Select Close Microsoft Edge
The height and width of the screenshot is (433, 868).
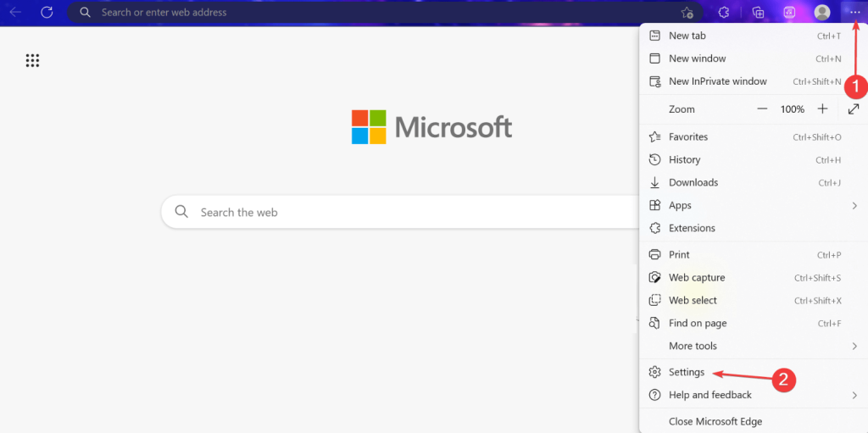(x=754, y=421)
